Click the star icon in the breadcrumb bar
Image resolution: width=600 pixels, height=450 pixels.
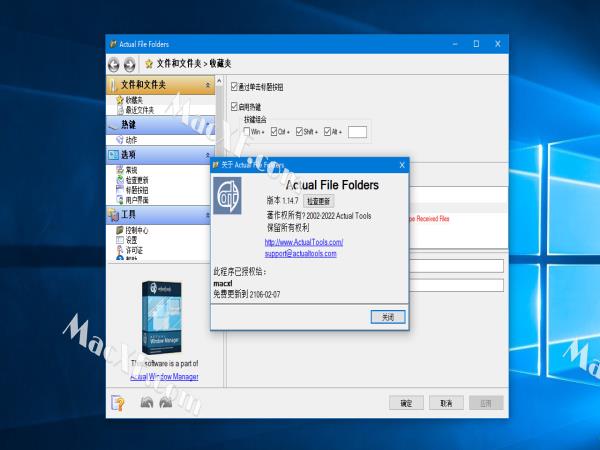point(149,64)
